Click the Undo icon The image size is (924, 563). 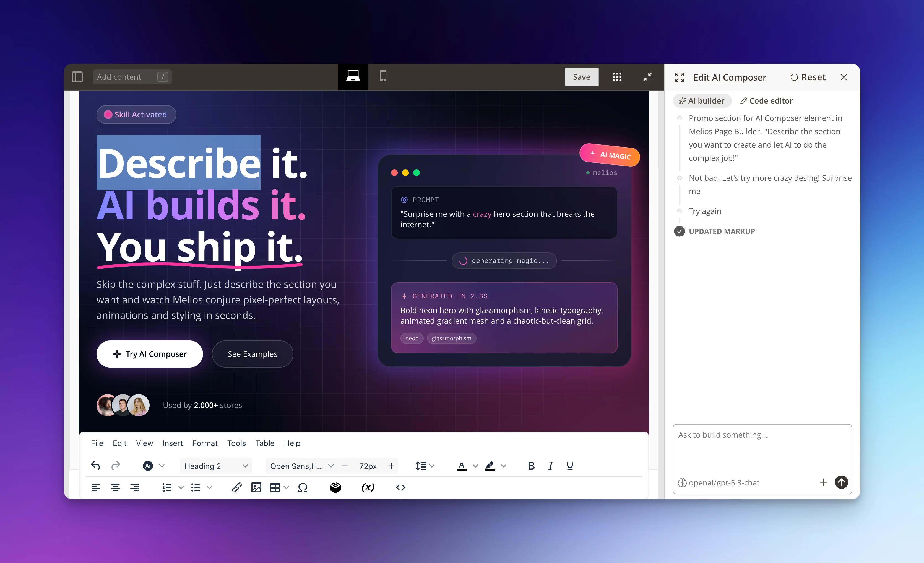tap(96, 466)
